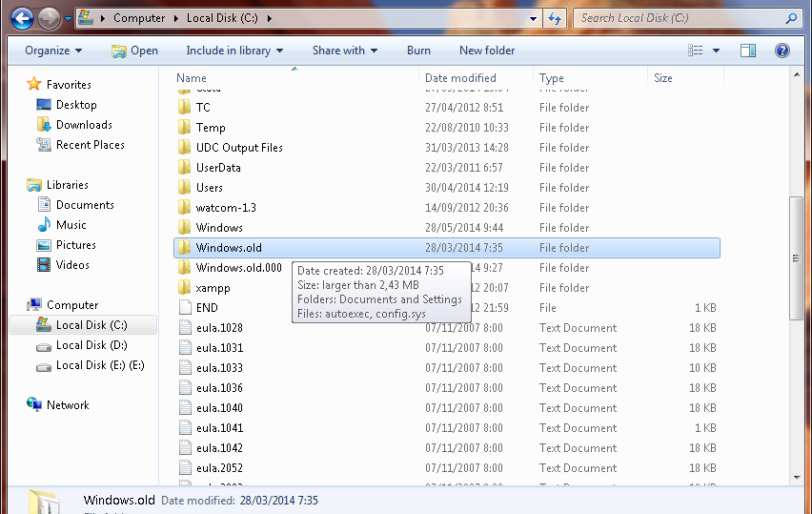Select the UserData folder icon
This screenshot has width=812, height=514.
click(184, 168)
